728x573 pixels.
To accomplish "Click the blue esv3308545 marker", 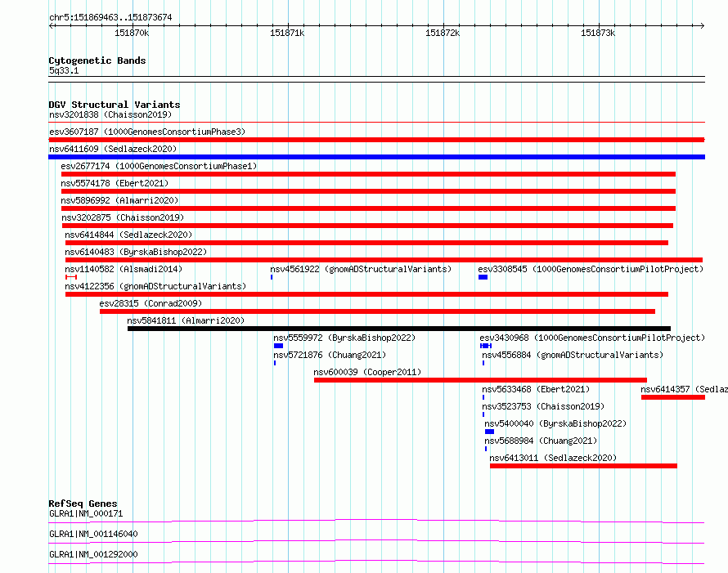I will pos(483,277).
